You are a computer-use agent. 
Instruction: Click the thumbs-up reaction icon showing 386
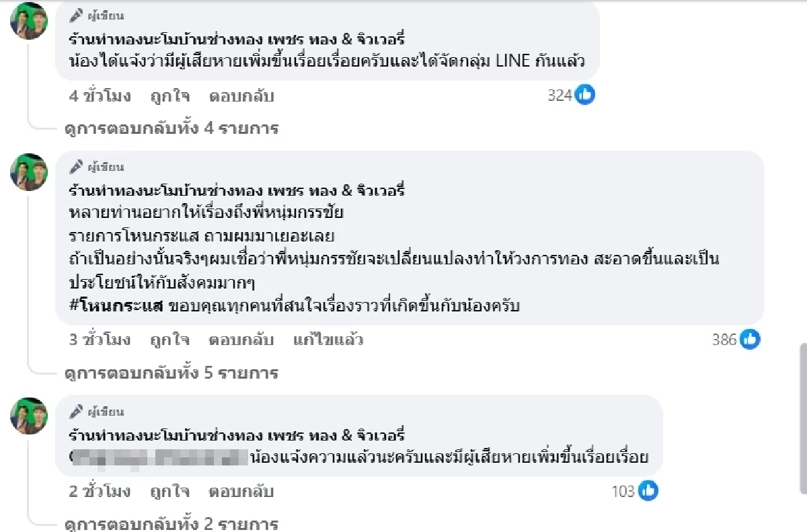pos(748,340)
